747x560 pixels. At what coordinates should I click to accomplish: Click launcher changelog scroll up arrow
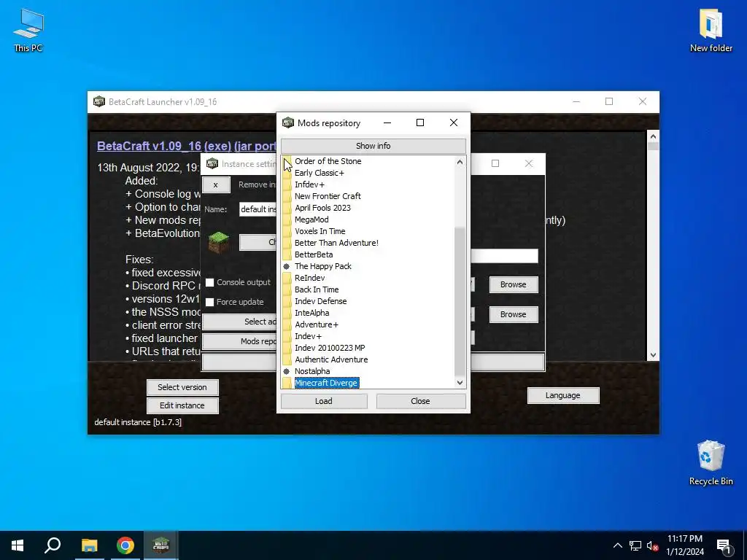(653, 136)
